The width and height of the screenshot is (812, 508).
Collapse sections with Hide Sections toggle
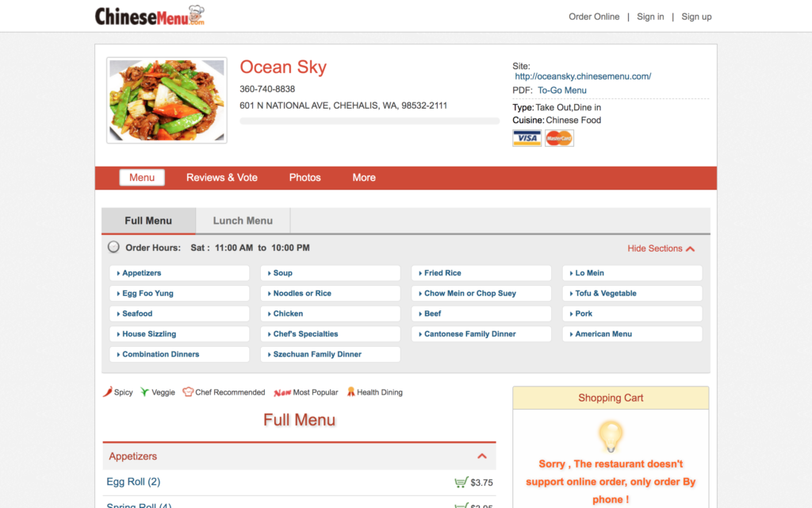click(661, 248)
